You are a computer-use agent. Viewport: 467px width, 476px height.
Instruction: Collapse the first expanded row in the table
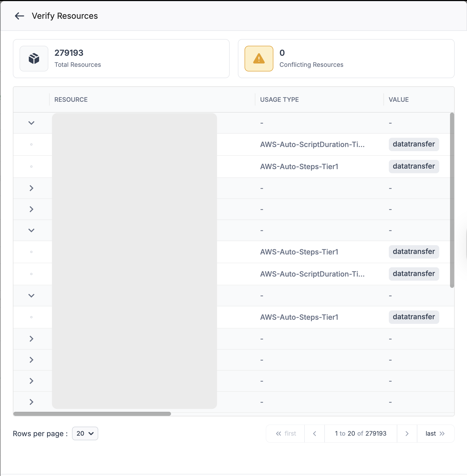tap(31, 123)
